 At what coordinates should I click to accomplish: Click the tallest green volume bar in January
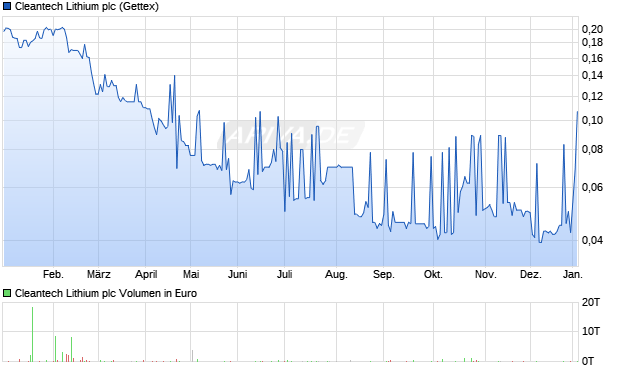click(32, 334)
